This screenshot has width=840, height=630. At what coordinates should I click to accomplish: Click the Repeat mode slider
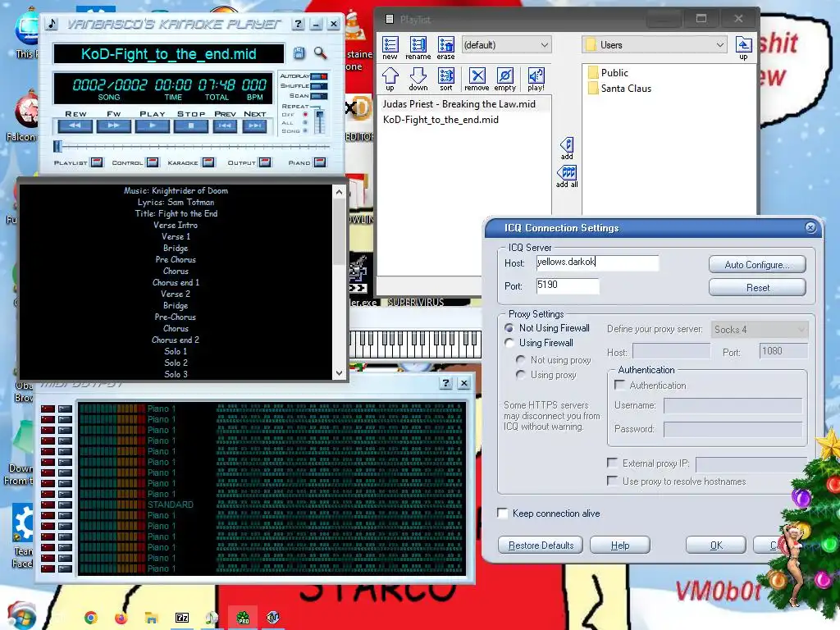(319, 121)
